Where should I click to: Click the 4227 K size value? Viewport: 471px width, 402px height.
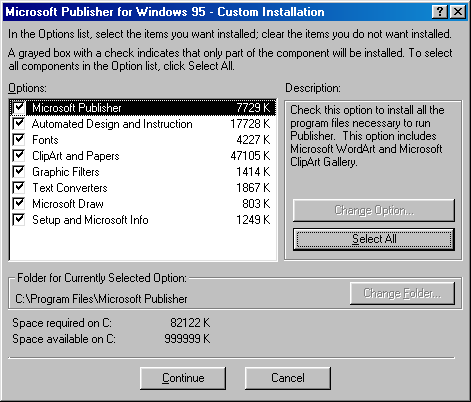(253, 140)
